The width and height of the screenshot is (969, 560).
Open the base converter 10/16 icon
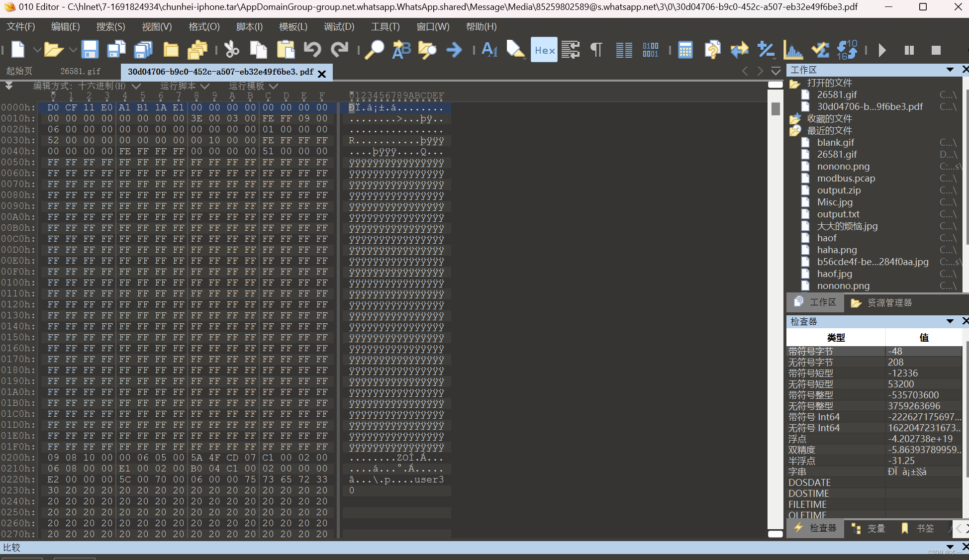tap(847, 50)
